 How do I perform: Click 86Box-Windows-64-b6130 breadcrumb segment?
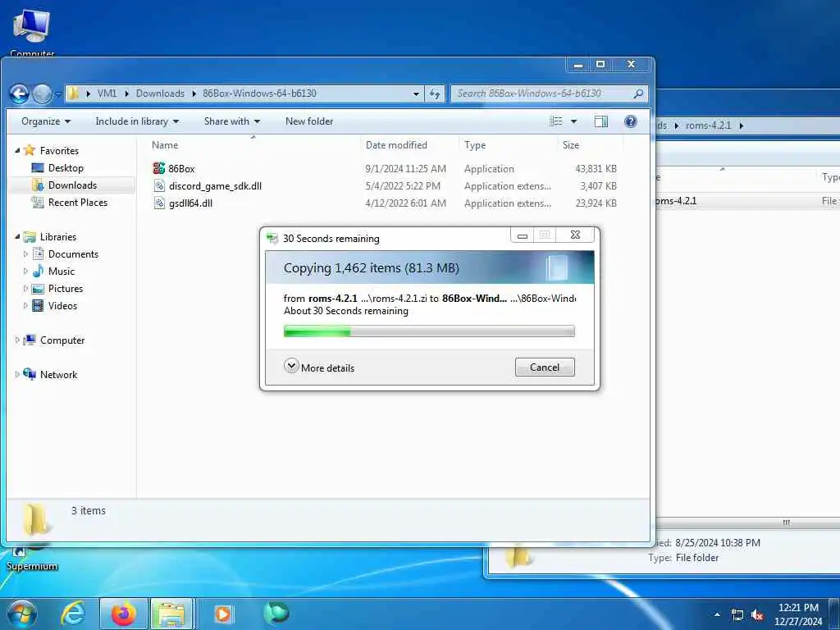click(x=259, y=94)
